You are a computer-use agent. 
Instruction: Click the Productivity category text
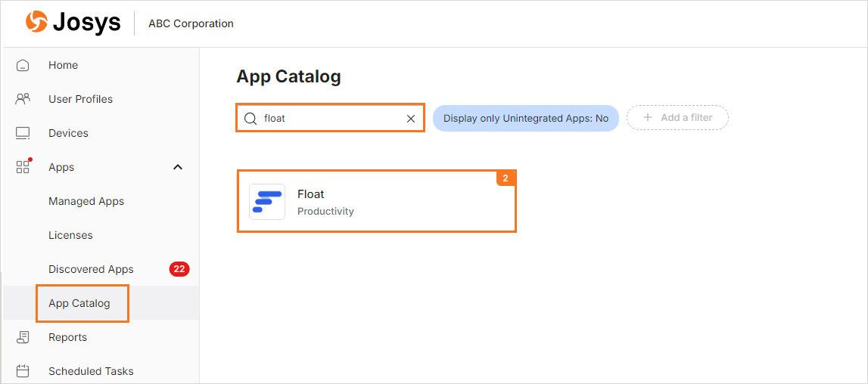[x=325, y=212]
